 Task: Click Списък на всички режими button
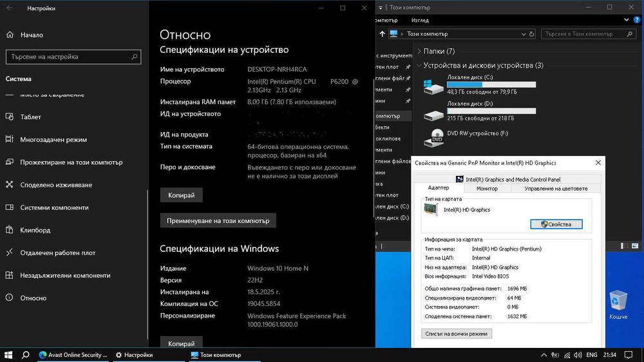[457, 334]
